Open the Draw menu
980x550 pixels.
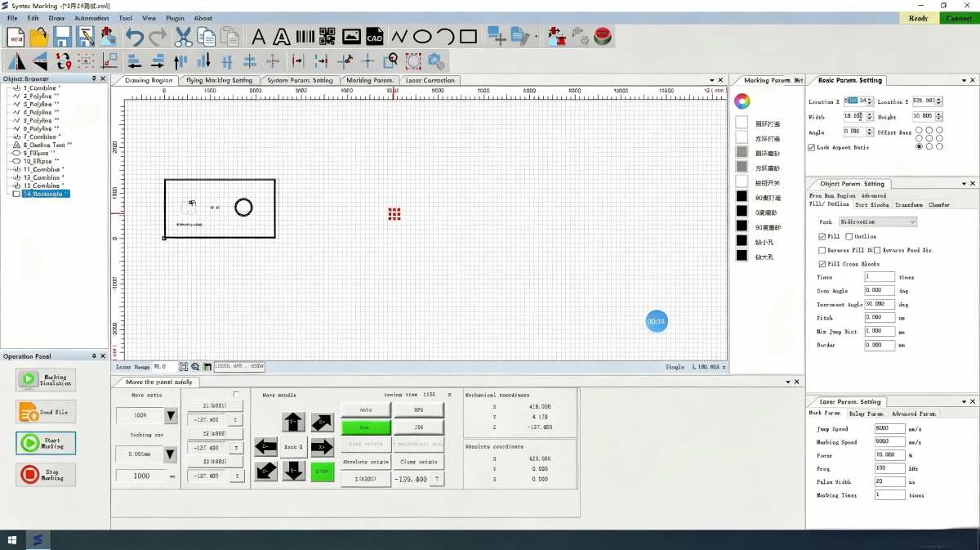click(x=56, y=18)
